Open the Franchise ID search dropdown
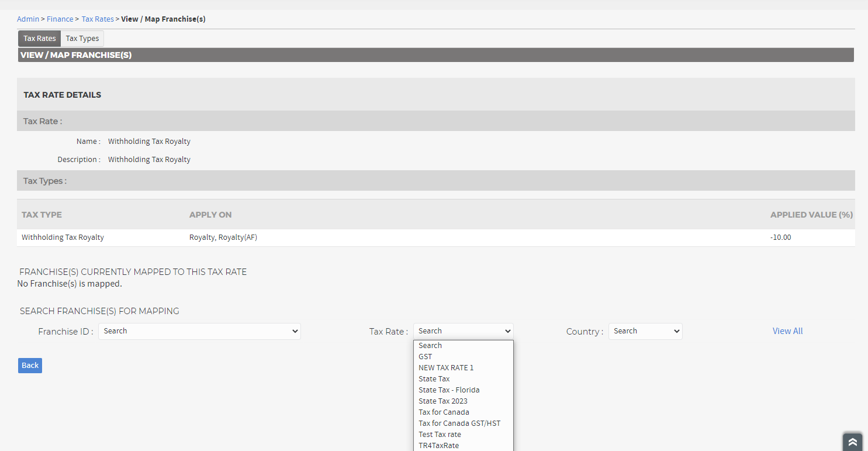The height and width of the screenshot is (451, 868). [199, 331]
